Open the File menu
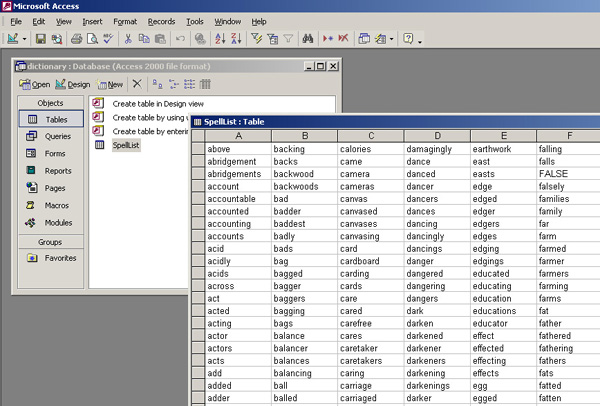This screenshot has height=406, width=600. (x=16, y=21)
